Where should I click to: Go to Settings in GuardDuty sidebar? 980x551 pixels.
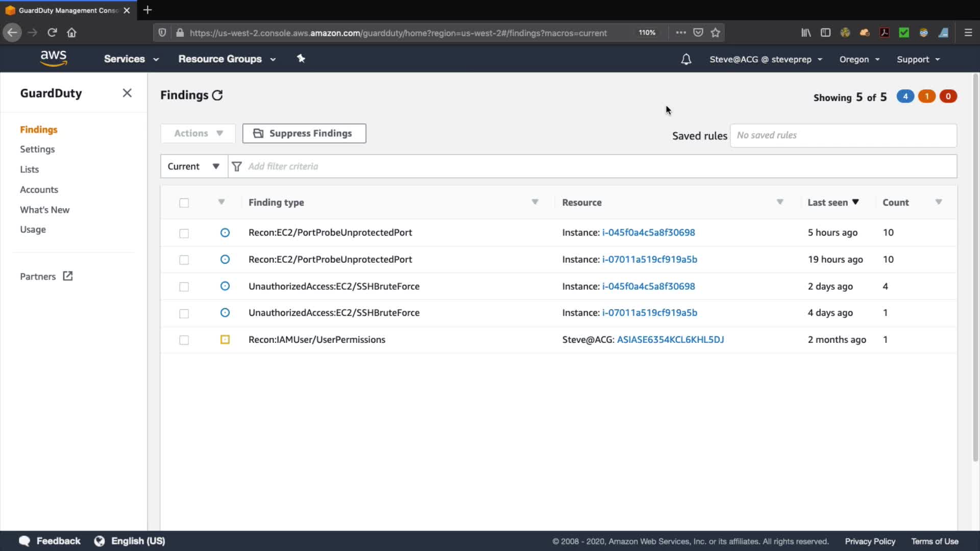(37, 149)
